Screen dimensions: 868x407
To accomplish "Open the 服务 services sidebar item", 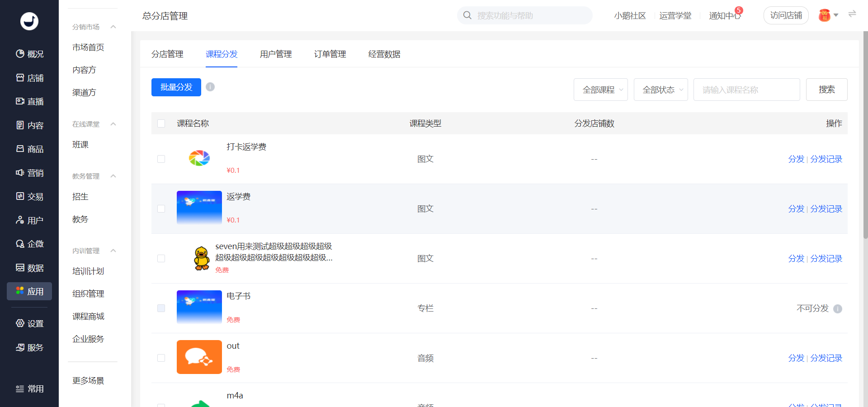I will tap(29, 347).
